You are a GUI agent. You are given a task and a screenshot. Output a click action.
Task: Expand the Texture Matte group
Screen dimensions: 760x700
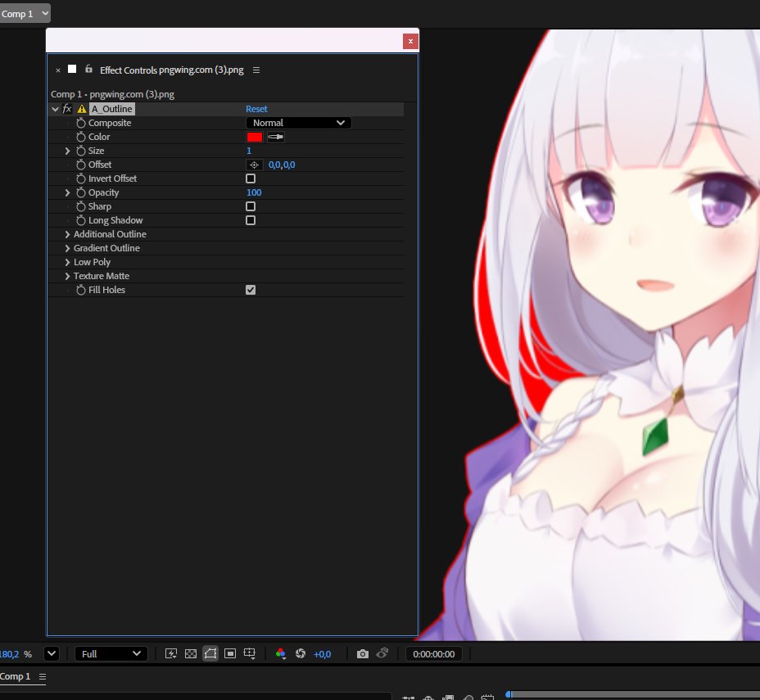[x=67, y=276]
